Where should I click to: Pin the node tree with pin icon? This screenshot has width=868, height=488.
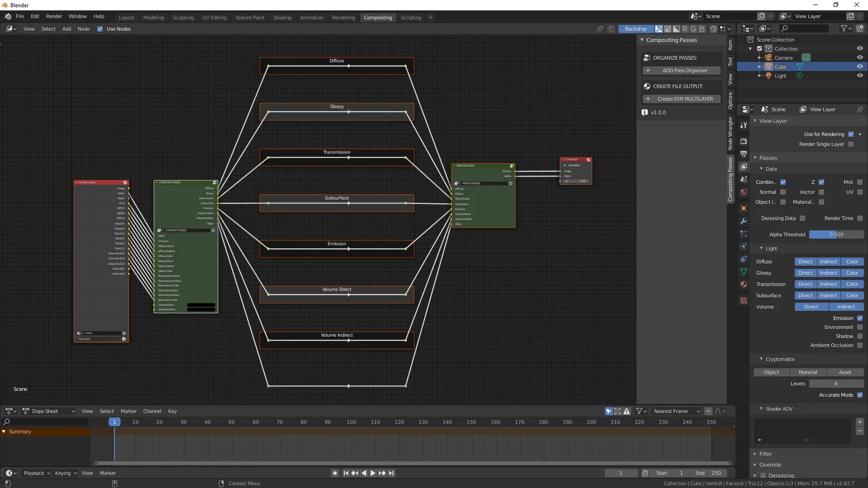tap(599, 29)
